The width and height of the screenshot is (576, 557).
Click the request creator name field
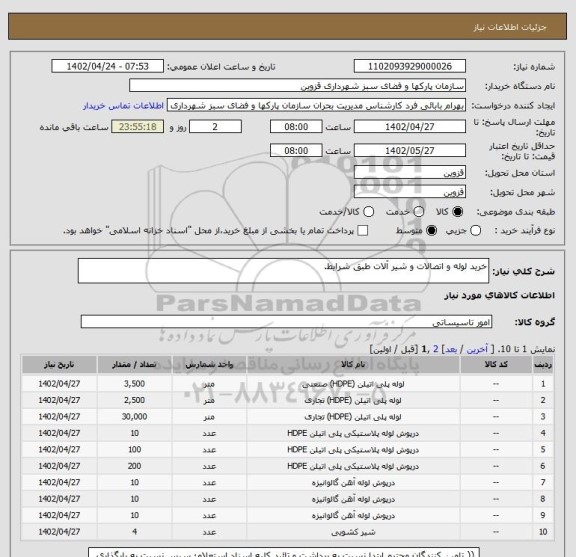[x=317, y=106]
